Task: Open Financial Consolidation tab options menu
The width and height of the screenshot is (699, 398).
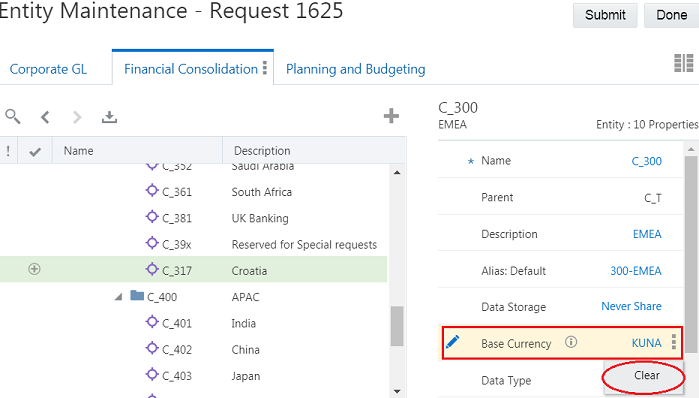Action: (x=265, y=68)
